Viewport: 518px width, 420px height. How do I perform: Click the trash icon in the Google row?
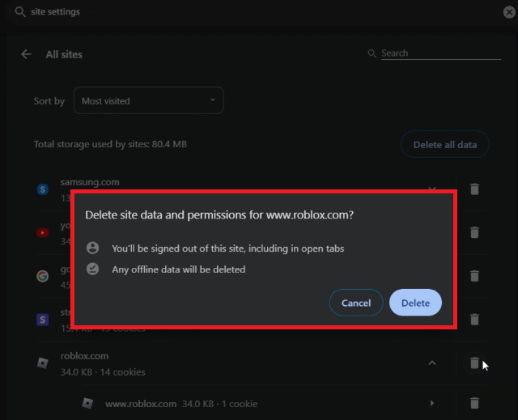click(475, 276)
